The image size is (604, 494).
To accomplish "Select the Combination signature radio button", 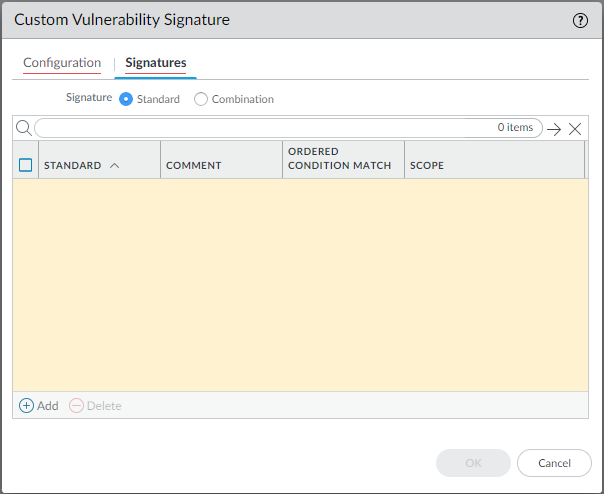I will [201, 99].
